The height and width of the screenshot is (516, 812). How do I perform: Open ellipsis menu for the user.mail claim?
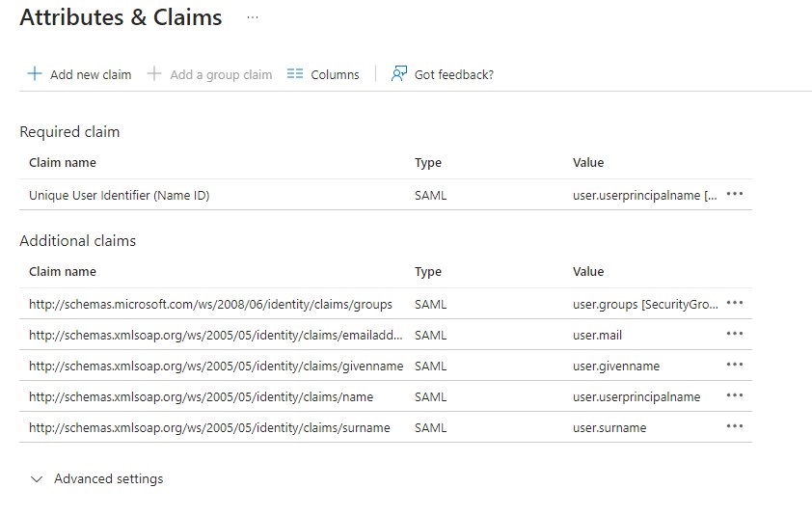[x=735, y=334]
